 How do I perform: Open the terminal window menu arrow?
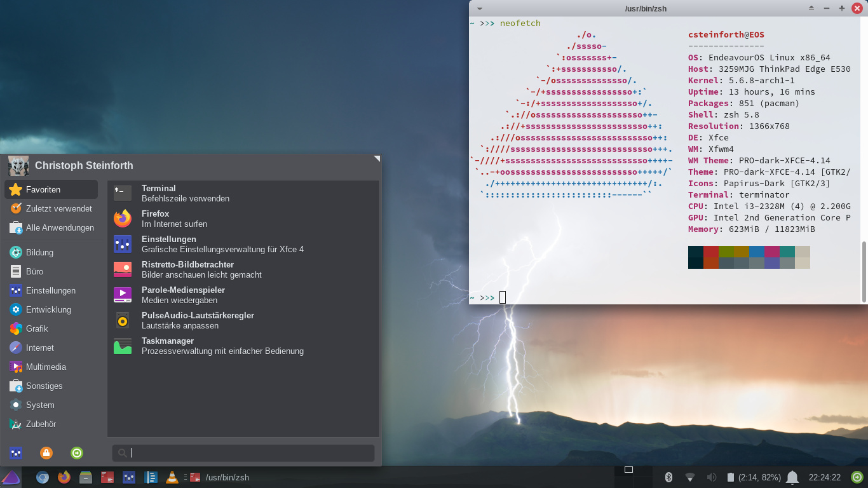point(480,8)
